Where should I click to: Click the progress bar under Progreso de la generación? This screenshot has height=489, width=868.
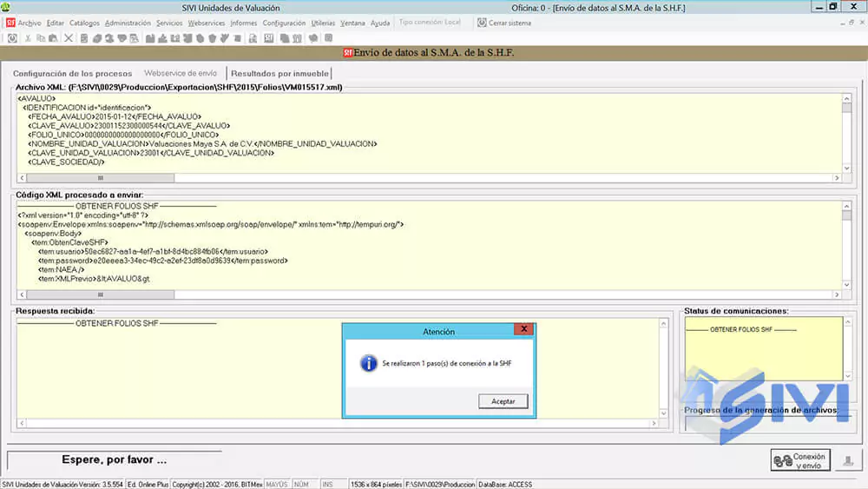(x=768, y=423)
